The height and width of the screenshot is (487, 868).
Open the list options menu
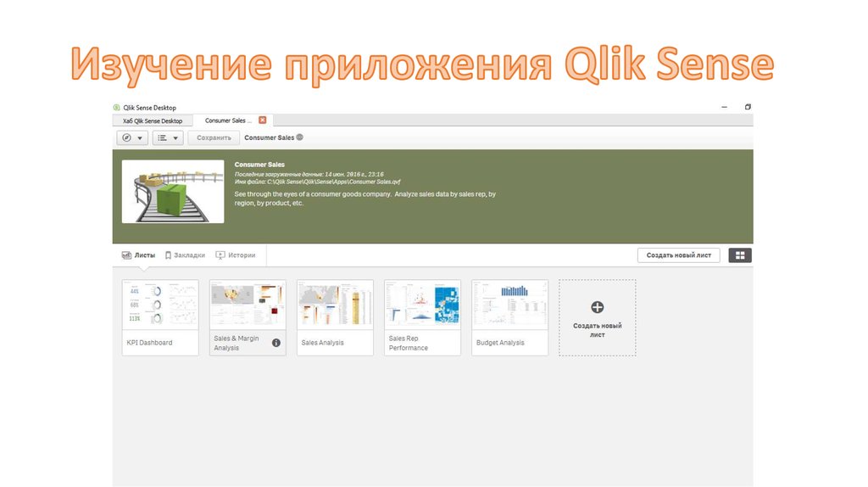coord(168,138)
